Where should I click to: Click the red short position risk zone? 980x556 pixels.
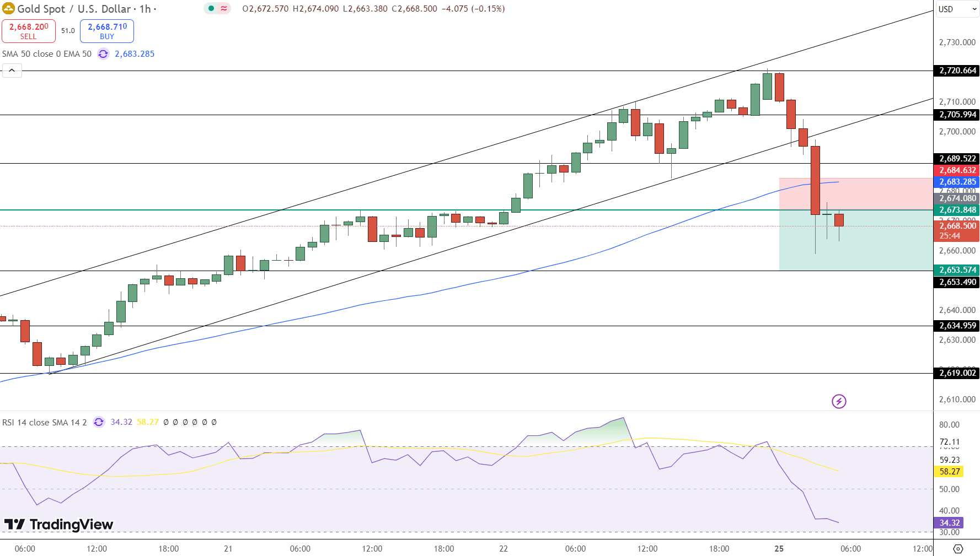856,194
